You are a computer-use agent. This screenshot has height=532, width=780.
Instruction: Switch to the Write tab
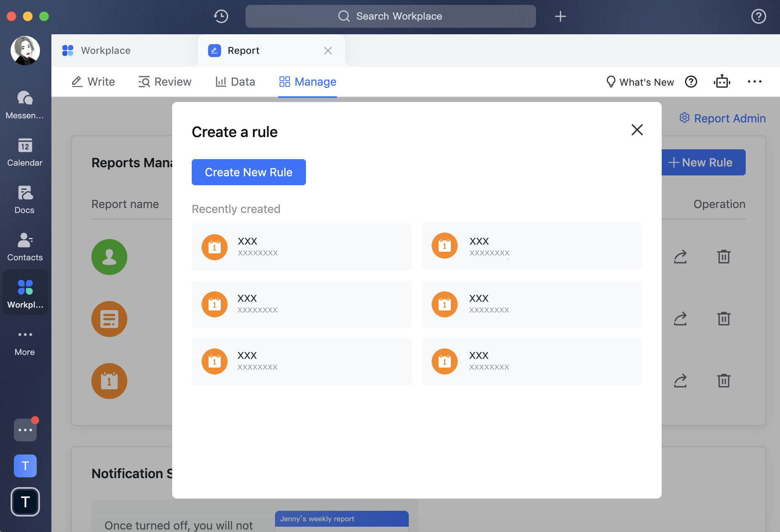(x=93, y=82)
